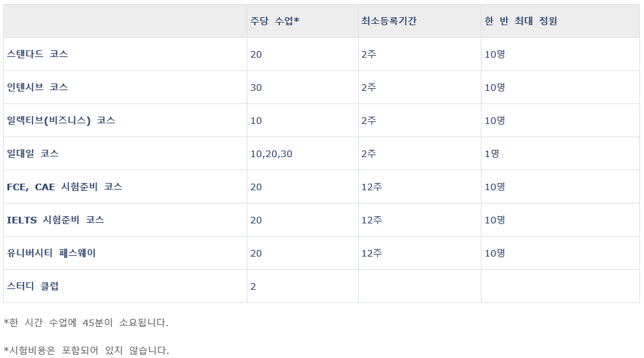Click the 스탠다드 코스 course name

37,54
